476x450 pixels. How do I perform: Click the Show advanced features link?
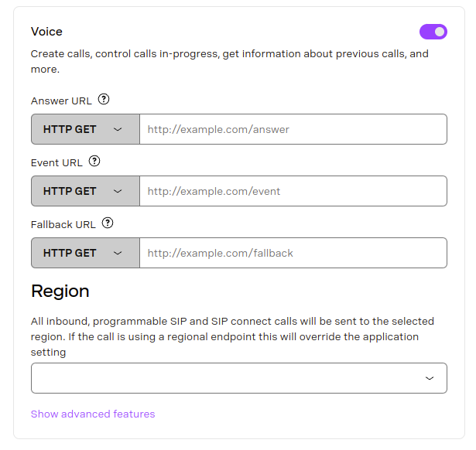click(93, 414)
